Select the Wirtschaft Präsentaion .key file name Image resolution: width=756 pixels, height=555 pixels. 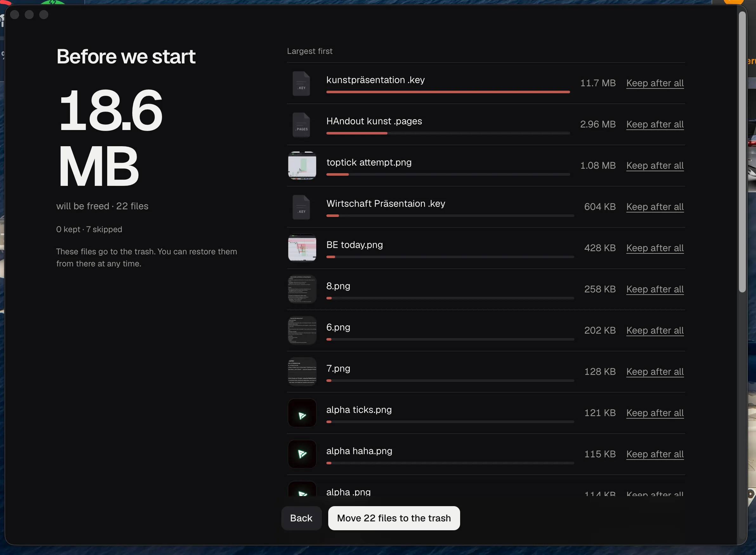click(386, 204)
